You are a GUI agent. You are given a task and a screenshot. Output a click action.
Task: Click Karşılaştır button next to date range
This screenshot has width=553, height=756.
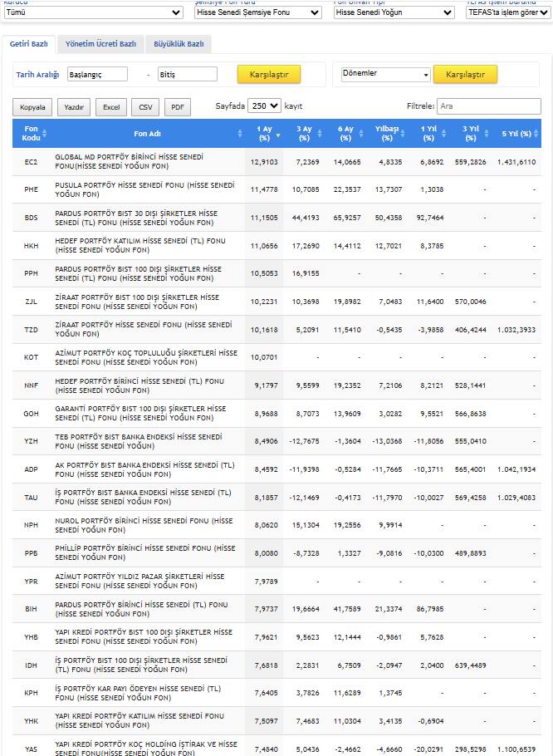pyautogui.click(x=269, y=75)
